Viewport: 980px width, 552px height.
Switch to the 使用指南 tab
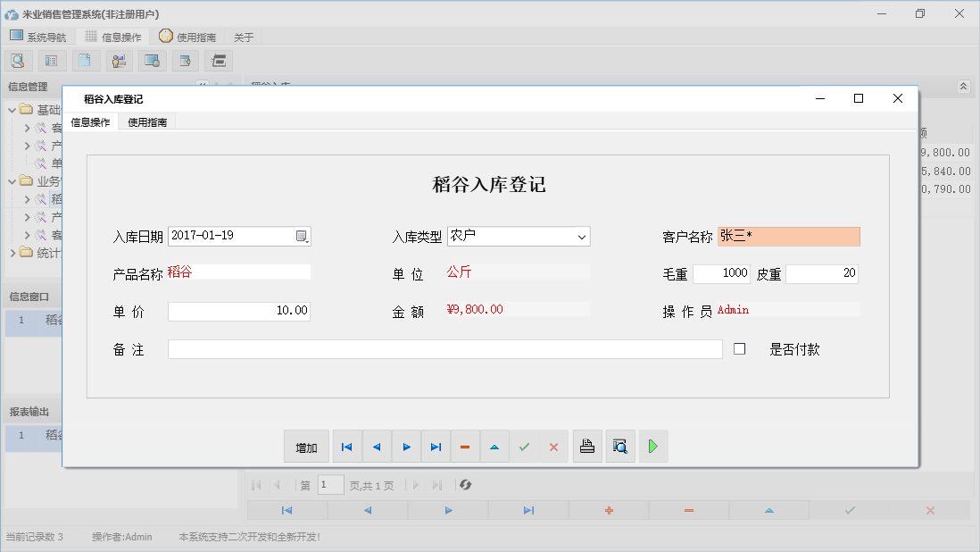[146, 122]
